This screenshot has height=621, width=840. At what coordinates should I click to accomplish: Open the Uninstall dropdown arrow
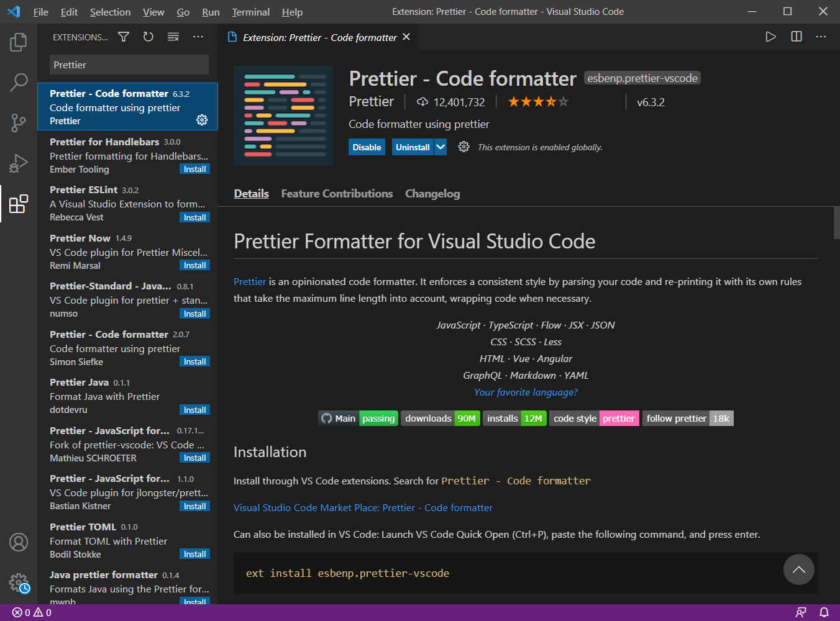coord(441,147)
